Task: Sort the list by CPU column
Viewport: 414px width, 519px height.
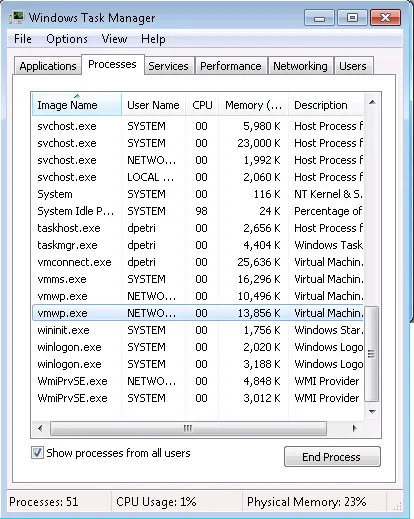Action: (x=202, y=105)
